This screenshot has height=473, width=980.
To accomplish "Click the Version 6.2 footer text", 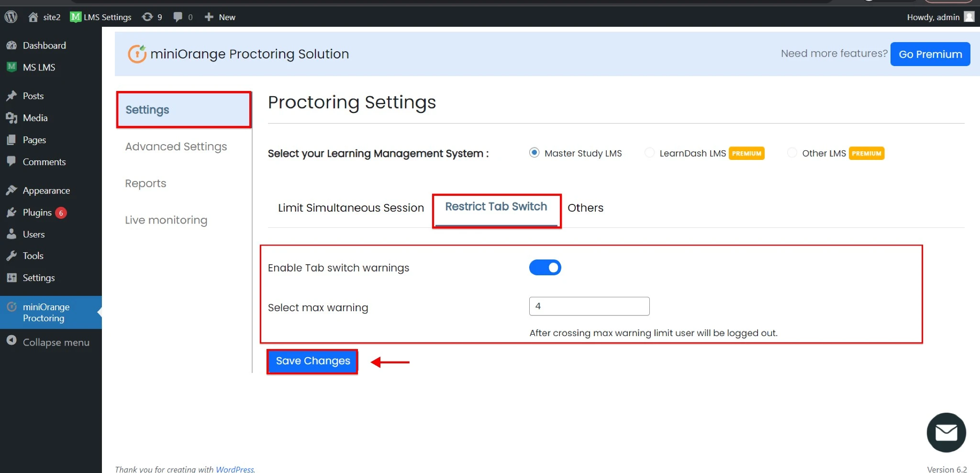I will coord(947,469).
